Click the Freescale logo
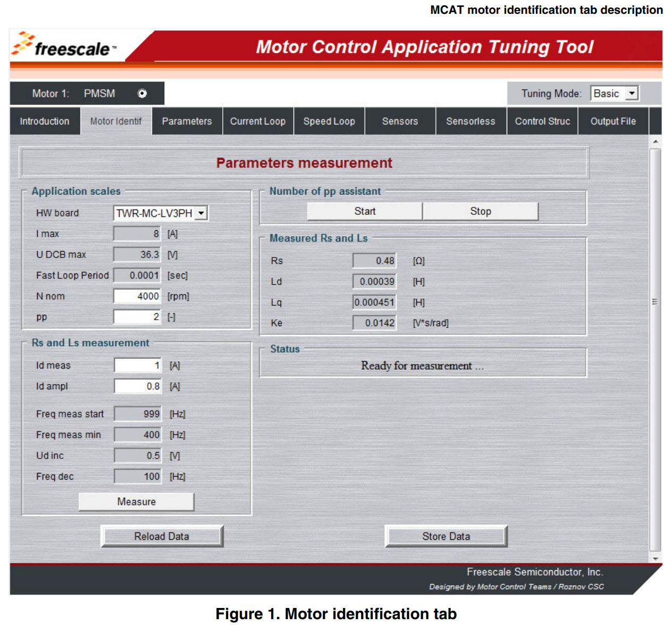 (x=64, y=47)
